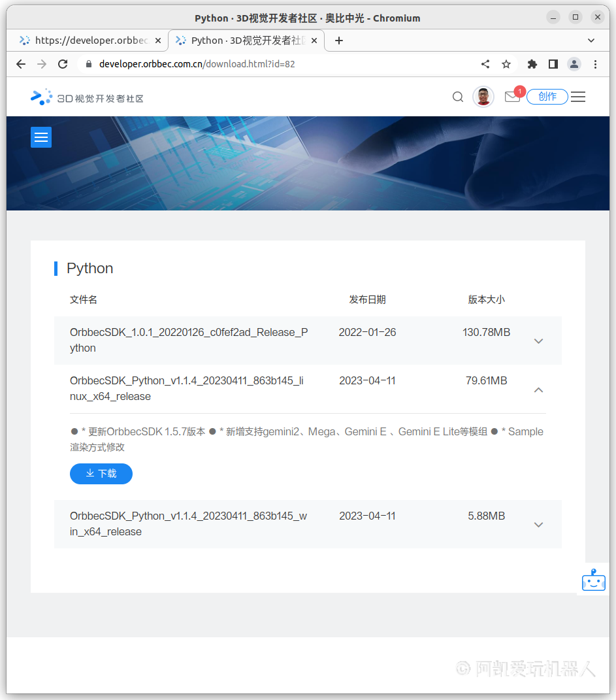Maximize the Chromium window
This screenshot has width=616, height=700.
pyautogui.click(x=575, y=18)
